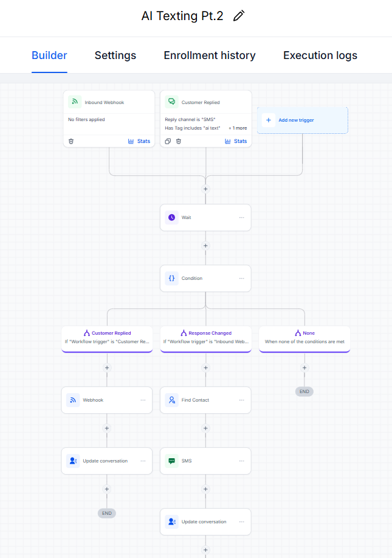Add a step below the Webhook action
Screen dimensions: 392x558
tap(107, 428)
